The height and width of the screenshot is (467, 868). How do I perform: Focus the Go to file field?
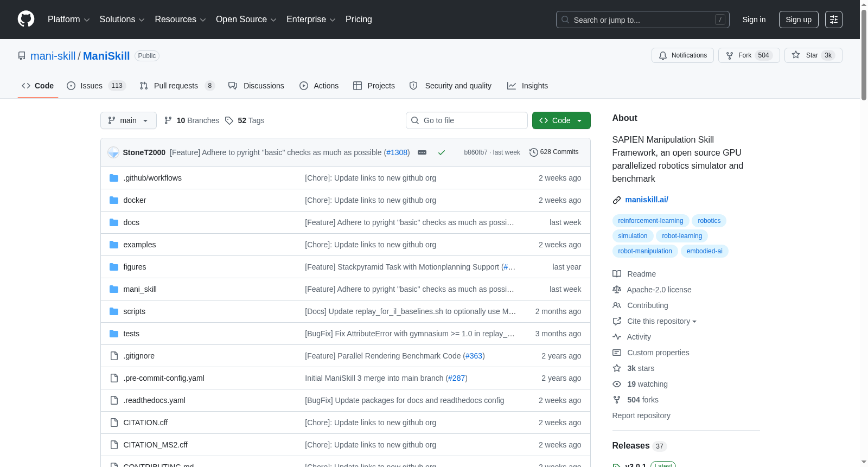click(467, 120)
